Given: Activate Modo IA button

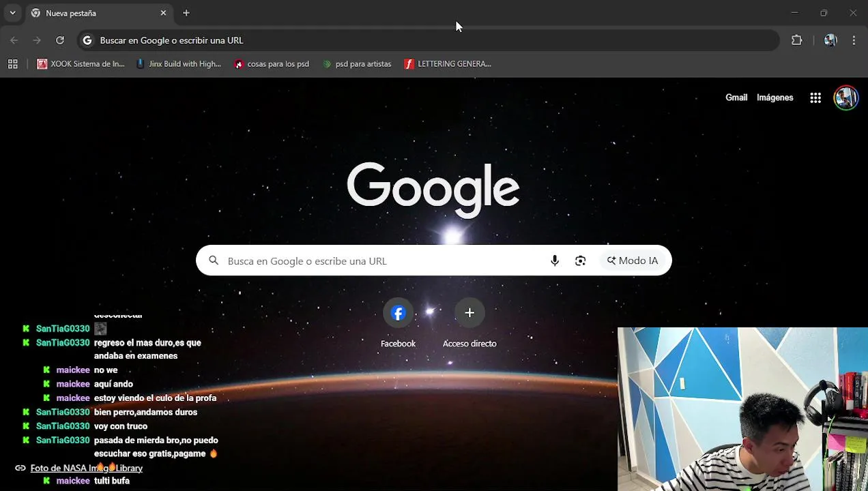Looking at the screenshot, I should click(633, 261).
